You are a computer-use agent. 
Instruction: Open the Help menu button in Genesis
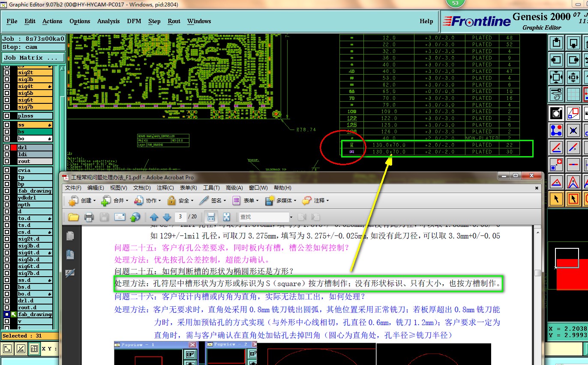tap(426, 21)
